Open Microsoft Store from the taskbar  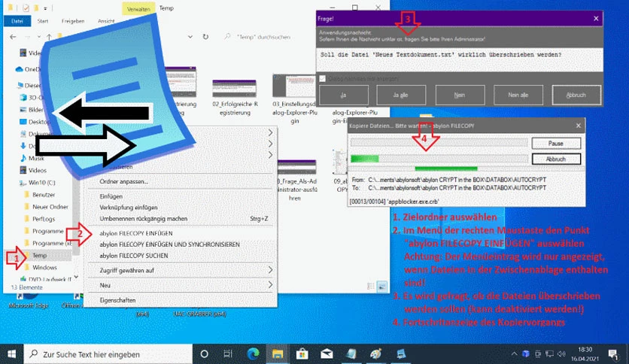302,354
